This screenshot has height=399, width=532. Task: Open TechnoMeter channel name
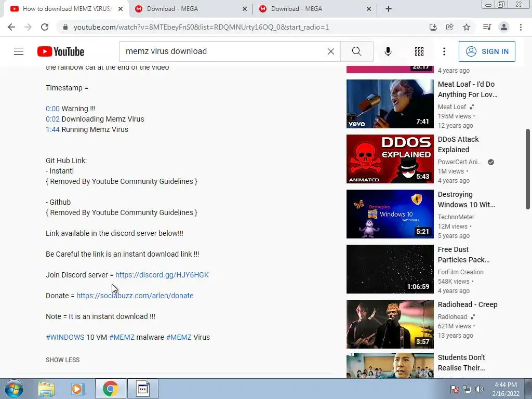click(456, 217)
